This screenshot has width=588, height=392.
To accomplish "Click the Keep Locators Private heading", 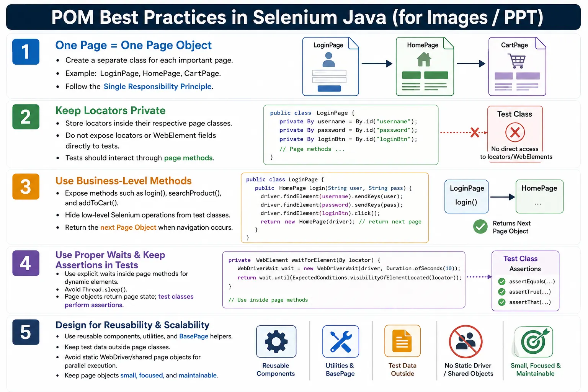I will pyautogui.click(x=110, y=110).
